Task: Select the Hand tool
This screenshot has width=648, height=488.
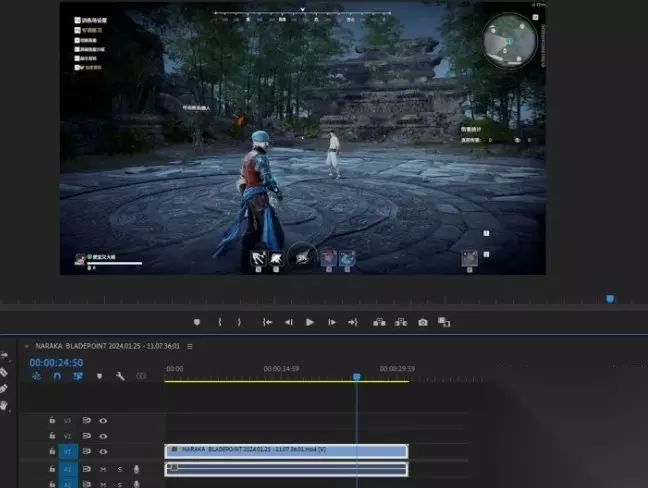Action: 4,405
